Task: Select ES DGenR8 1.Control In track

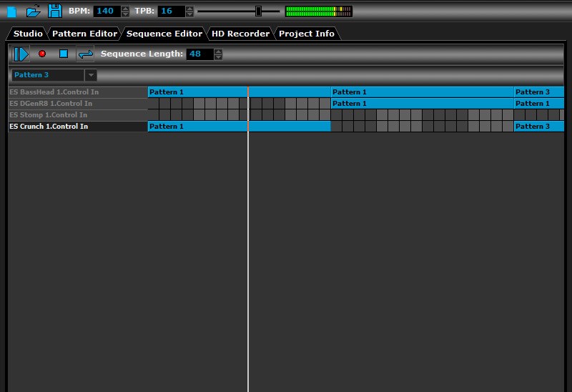Action: [78, 103]
